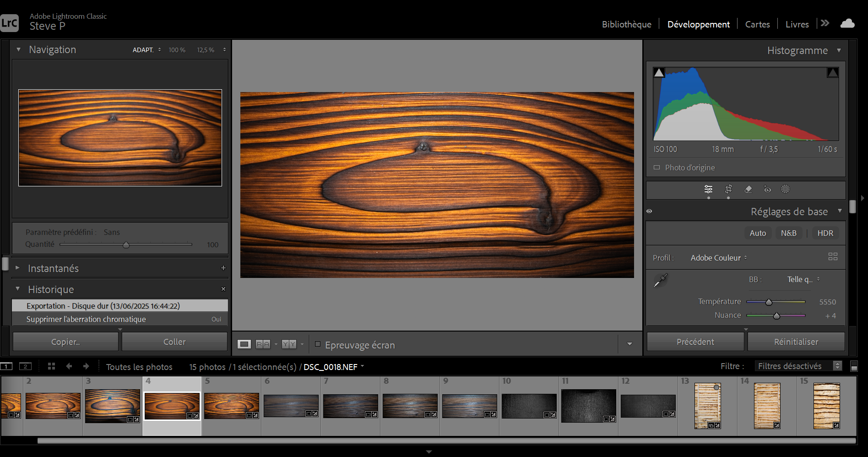Open the Cartes module
The image size is (868, 457).
coord(757,24)
